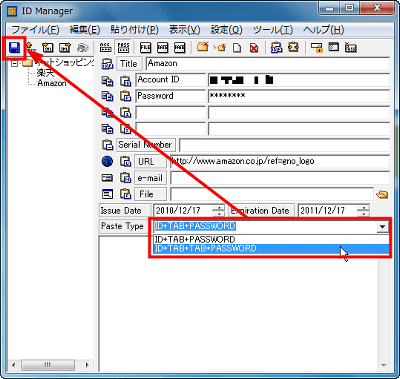Add subfolder using small starred folder icon
This screenshot has height=379, width=400.
pyautogui.click(x=220, y=48)
